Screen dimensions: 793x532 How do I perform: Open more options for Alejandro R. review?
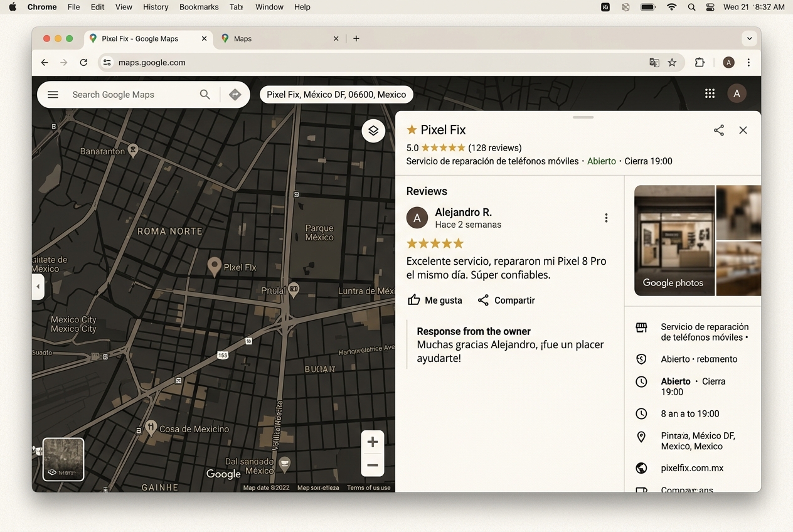[x=606, y=218]
